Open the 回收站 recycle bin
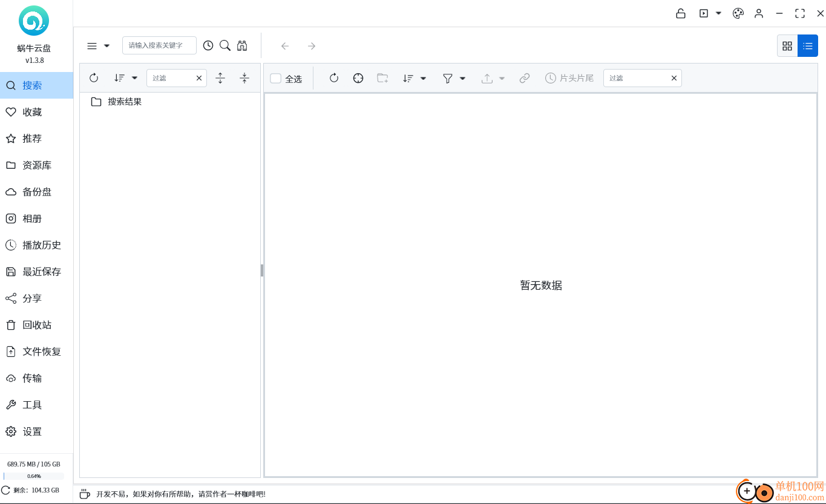 coord(36,325)
